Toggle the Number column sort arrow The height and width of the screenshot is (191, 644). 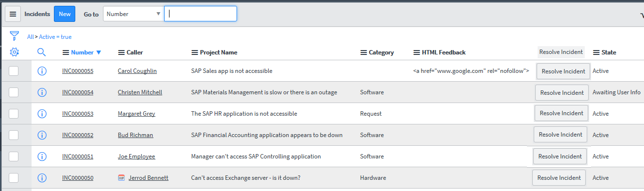point(99,52)
